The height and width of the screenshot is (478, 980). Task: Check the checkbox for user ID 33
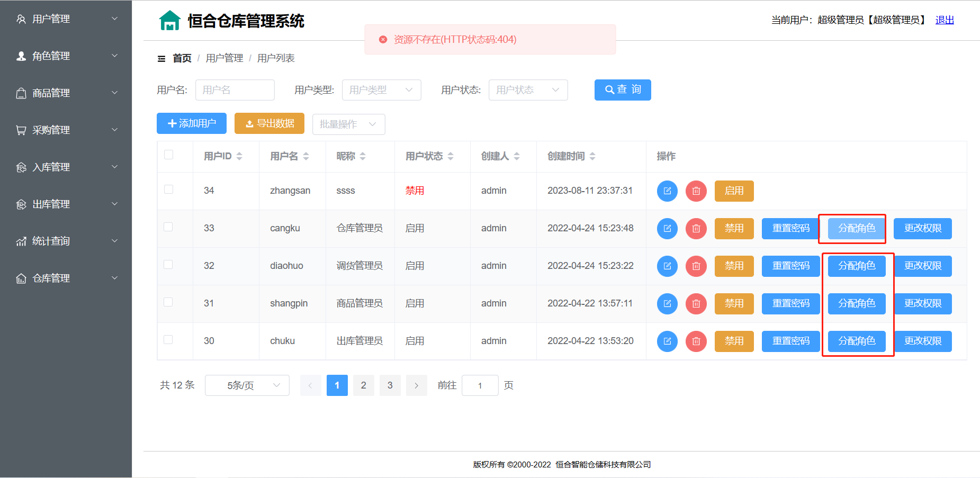pyautogui.click(x=168, y=227)
